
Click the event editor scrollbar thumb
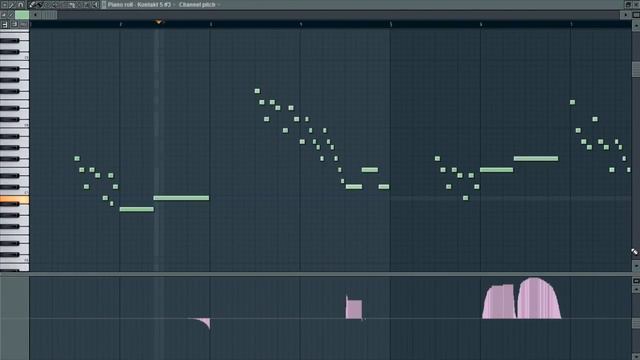636,323
